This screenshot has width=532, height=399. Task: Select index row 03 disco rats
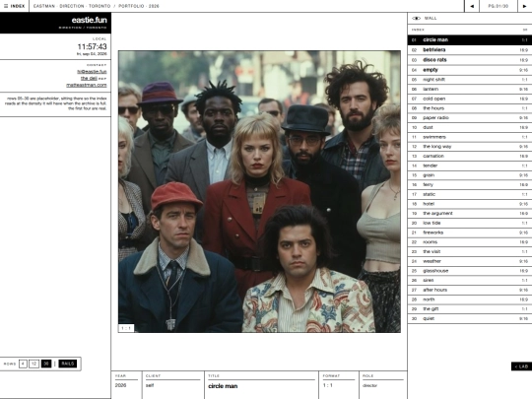[470, 60]
